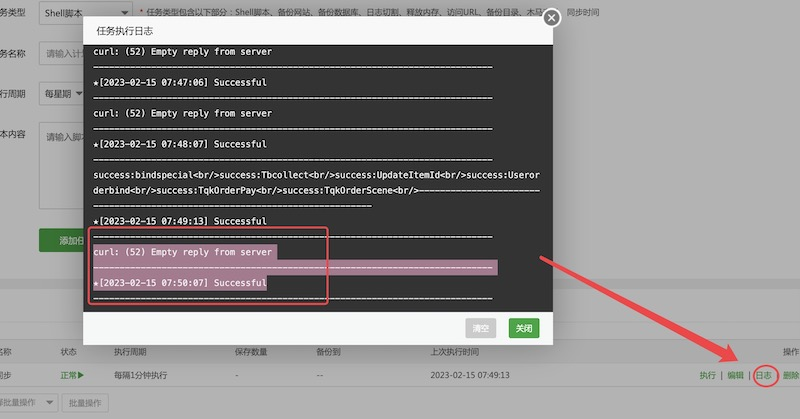This screenshot has height=419, width=800.
Task: Open the Shell脚本 task type dropdown
Action: pos(86,13)
